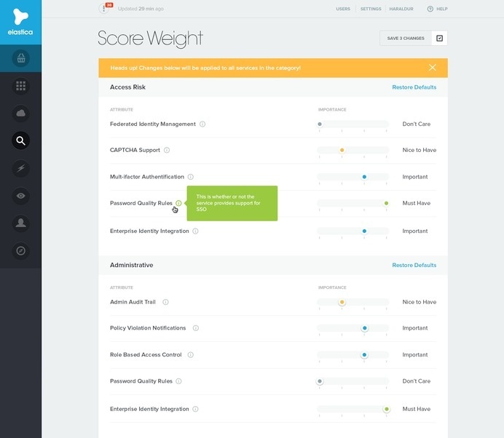
Task: Click green info icon beside Password Quality Rules
Action: coord(178,203)
